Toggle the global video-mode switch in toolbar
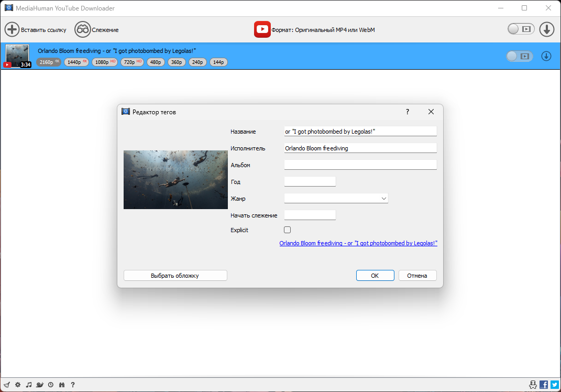Image resolution: width=561 pixels, height=392 pixels. (521, 29)
